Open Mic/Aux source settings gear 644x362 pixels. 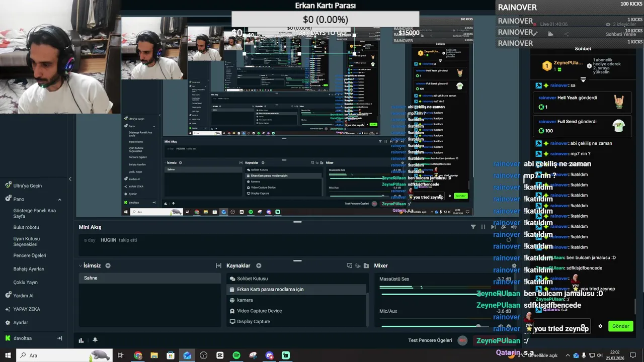[x=509, y=326]
